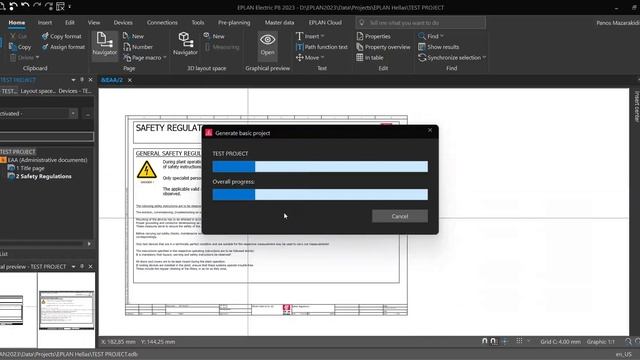Switch to Devices ribbon tab

pos(123,22)
